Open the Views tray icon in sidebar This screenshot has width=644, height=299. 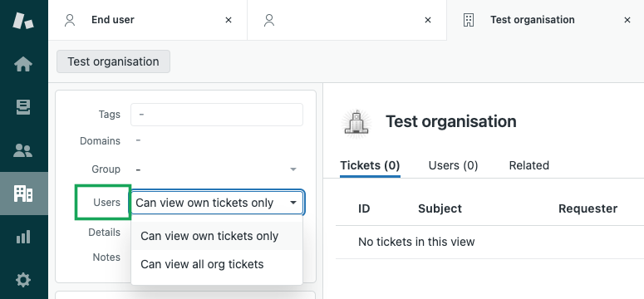tap(23, 107)
